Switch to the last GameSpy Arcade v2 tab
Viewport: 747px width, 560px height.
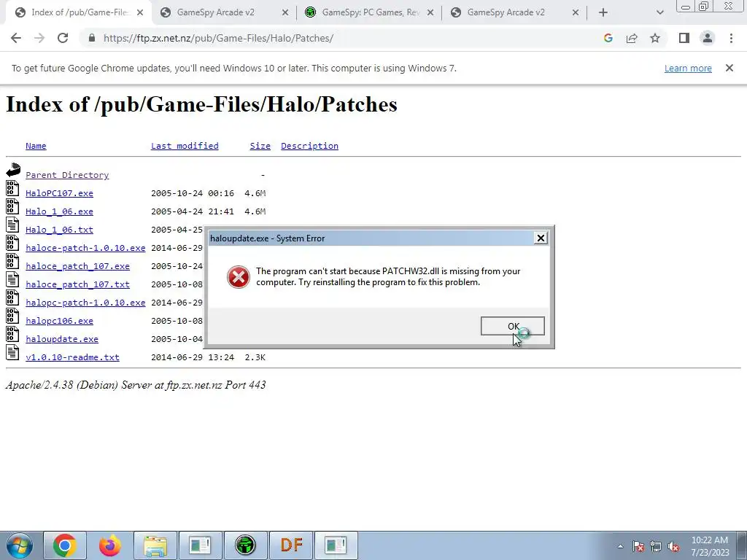(x=514, y=12)
